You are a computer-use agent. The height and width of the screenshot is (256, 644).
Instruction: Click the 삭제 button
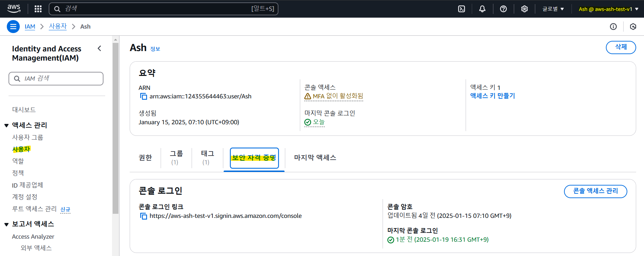pyautogui.click(x=621, y=47)
